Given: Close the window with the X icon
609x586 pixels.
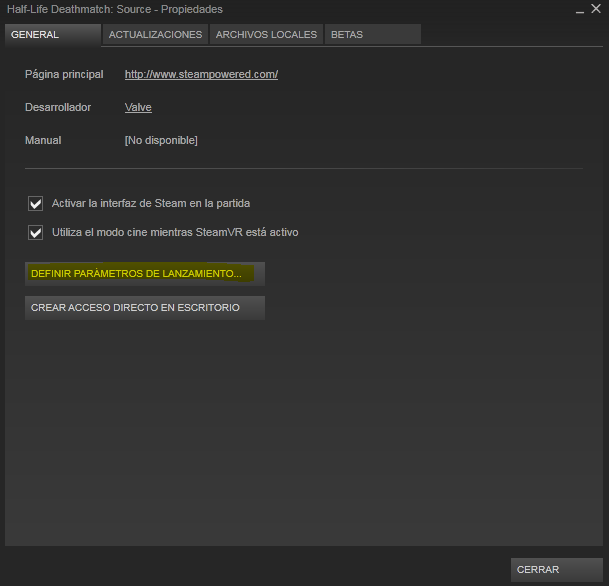Looking at the screenshot, I should tap(596, 9).
